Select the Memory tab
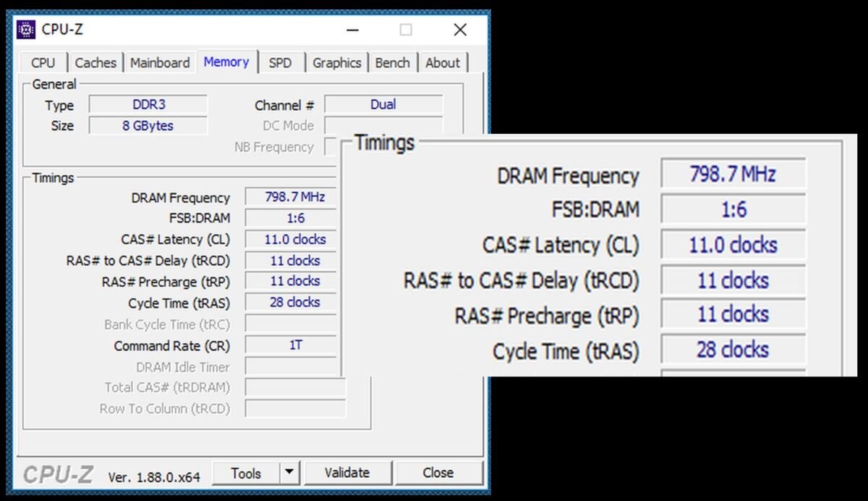Screen dimensions: 868x501 tap(226, 62)
